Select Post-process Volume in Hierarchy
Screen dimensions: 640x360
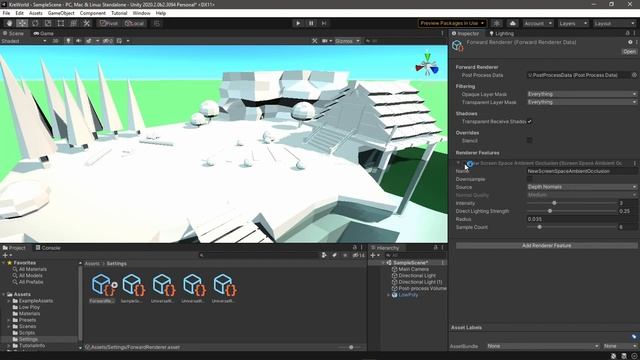point(422,288)
